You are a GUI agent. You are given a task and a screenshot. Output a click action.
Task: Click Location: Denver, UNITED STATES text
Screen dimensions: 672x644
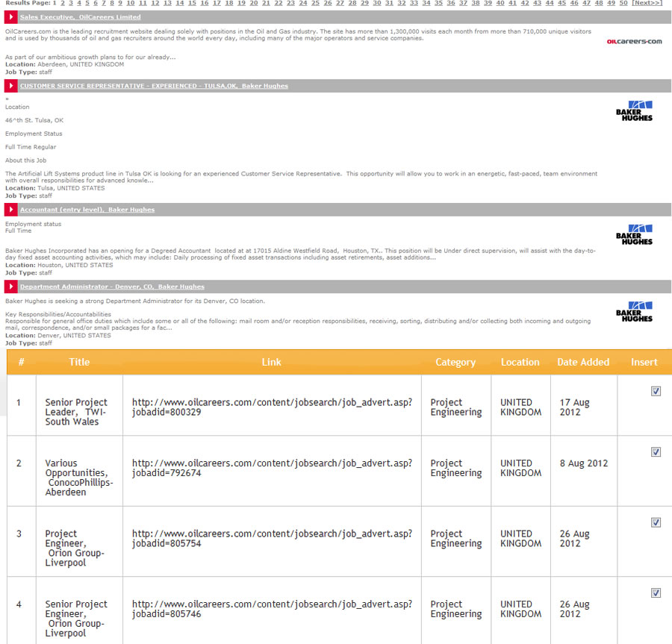pyautogui.click(x=57, y=335)
